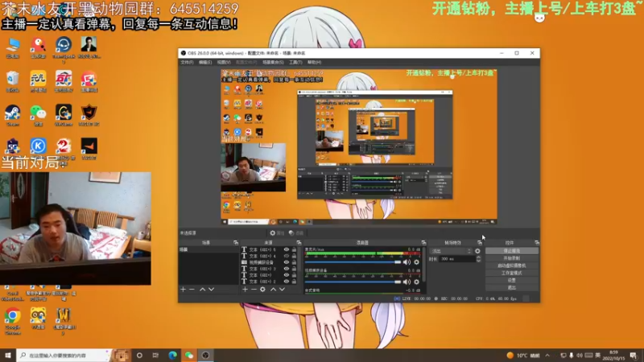644x362 pixels.
Task: Open transition properties gear icon
Action: (477, 251)
